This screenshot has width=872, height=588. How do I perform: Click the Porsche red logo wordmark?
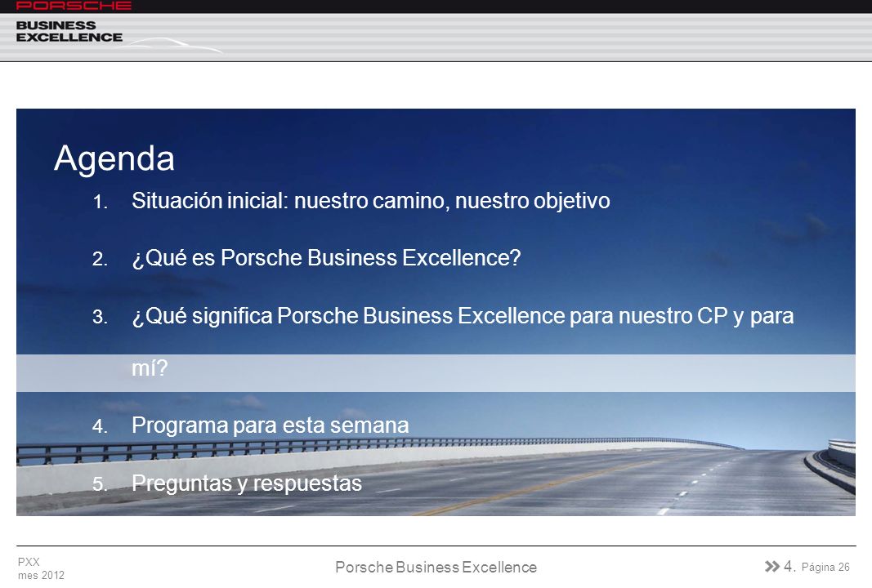click(x=74, y=6)
